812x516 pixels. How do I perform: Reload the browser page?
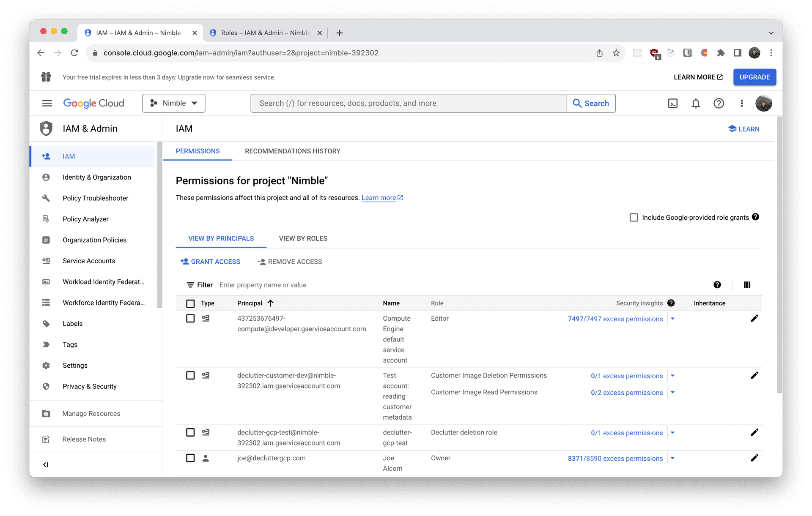(x=74, y=53)
